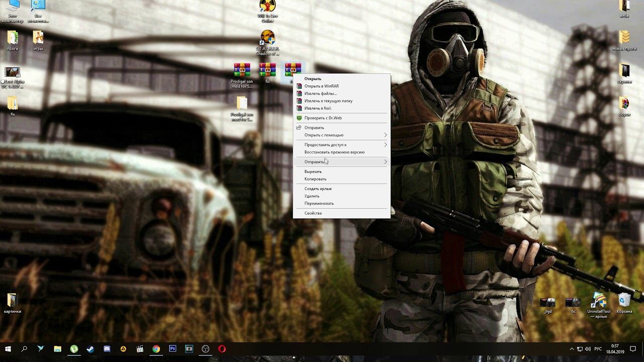Choose Создать ярлык in context menu
Image resolution: width=644 pixels, height=362 pixels.
point(342,189)
